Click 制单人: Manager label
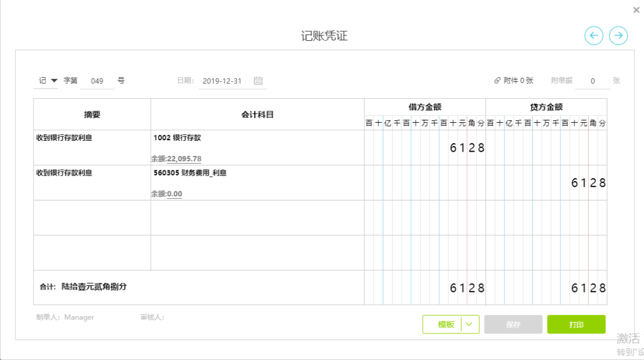The image size is (644, 360). [x=65, y=317]
